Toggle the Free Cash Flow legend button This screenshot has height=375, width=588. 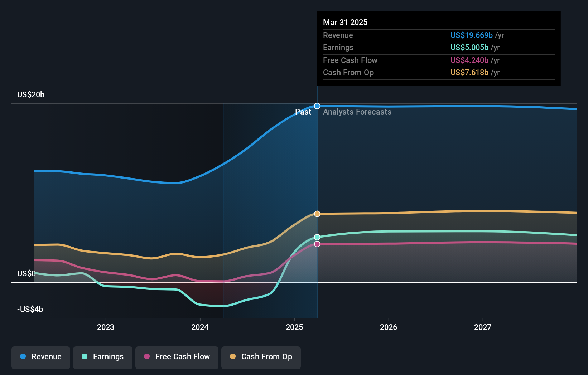177,357
